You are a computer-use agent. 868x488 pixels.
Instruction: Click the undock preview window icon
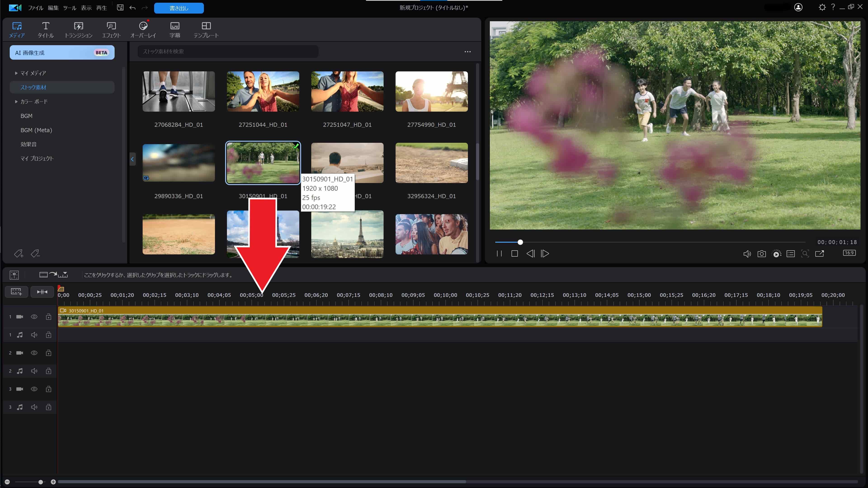[x=819, y=253]
